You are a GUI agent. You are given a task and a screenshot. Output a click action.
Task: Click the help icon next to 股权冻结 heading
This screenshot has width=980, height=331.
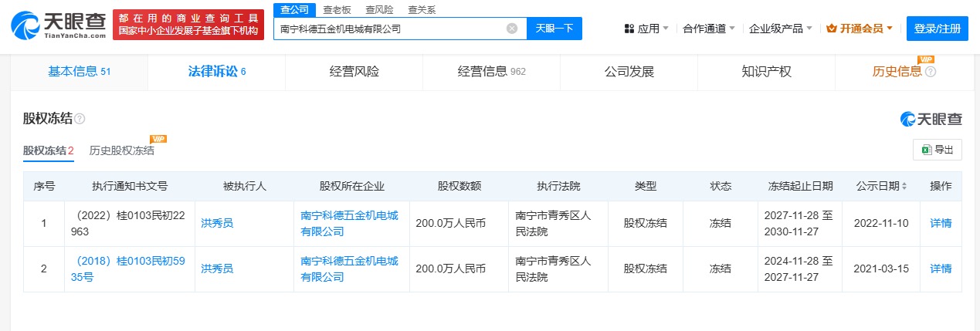(x=80, y=119)
